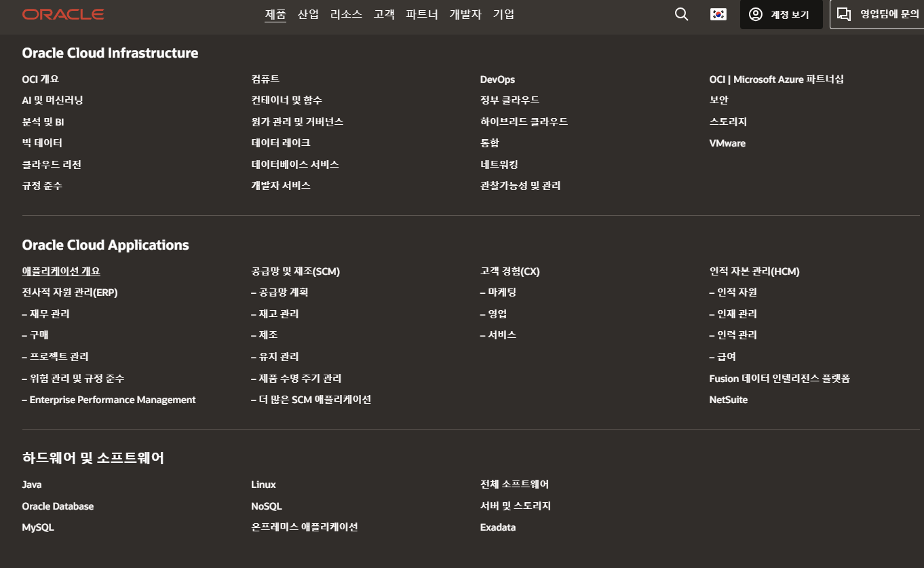The height and width of the screenshot is (568, 924).
Task: Select 원가 관리 및 거버넌스 link
Action: click(297, 122)
